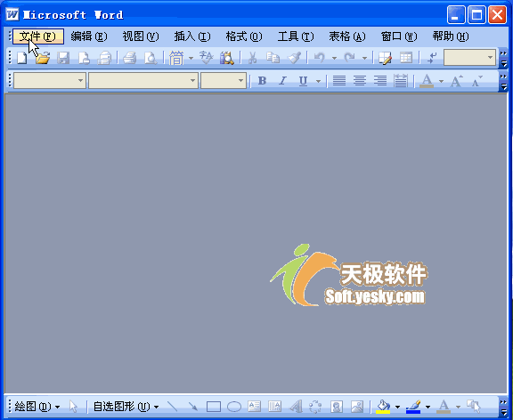513x420 pixels.
Task: Click the vertical Text Box icon
Action: 275,407
